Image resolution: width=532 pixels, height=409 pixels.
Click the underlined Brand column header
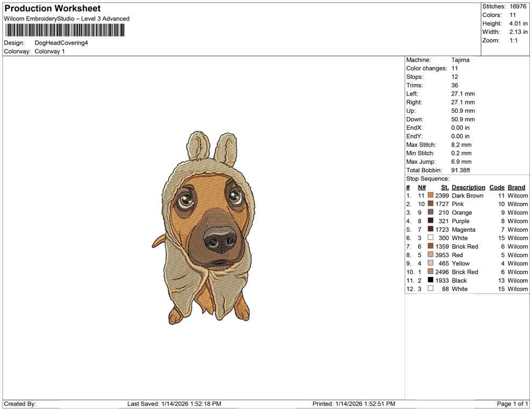point(516,187)
